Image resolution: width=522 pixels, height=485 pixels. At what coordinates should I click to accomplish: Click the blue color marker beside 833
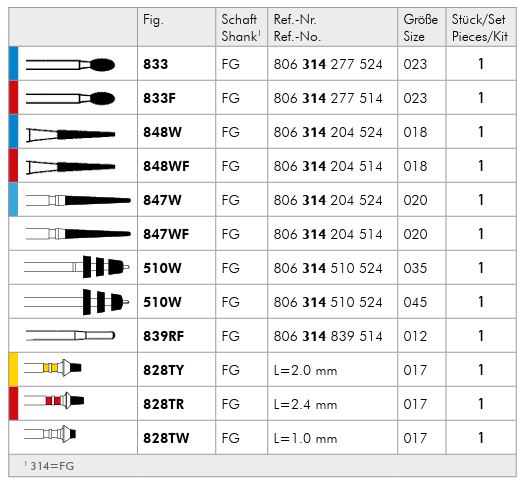click(x=13, y=63)
